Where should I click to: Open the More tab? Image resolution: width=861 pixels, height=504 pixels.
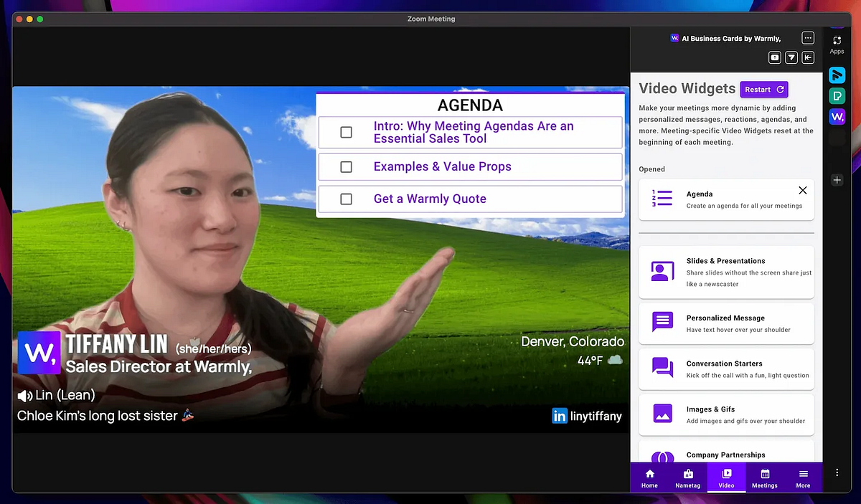(x=803, y=478)
